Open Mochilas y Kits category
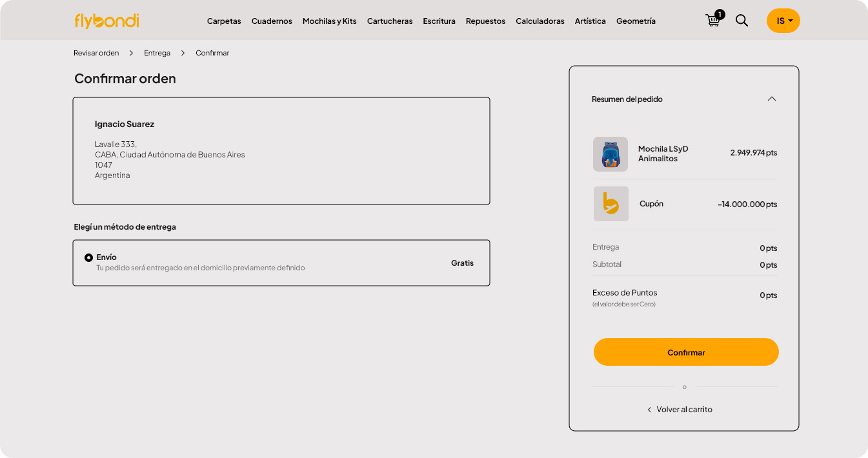 [x=329, y=21]
